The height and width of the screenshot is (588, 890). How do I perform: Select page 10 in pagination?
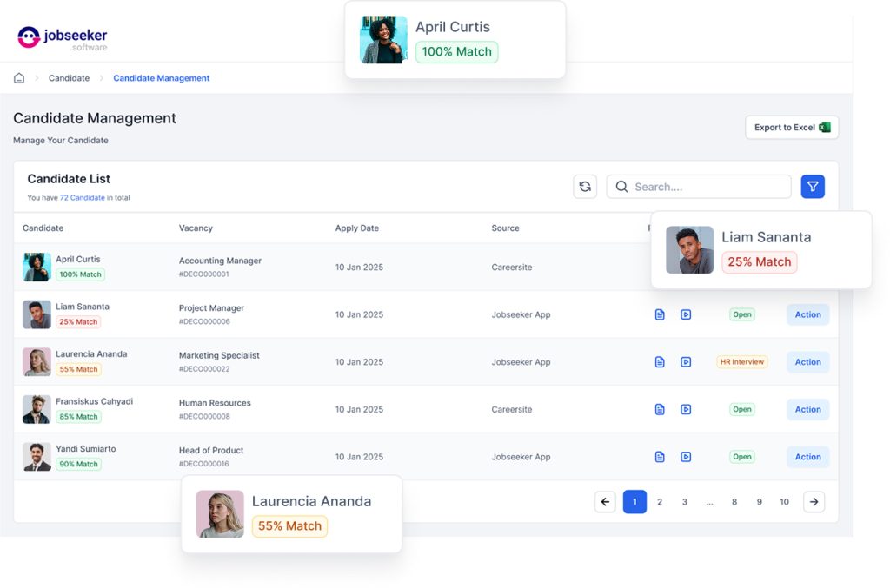785,502
